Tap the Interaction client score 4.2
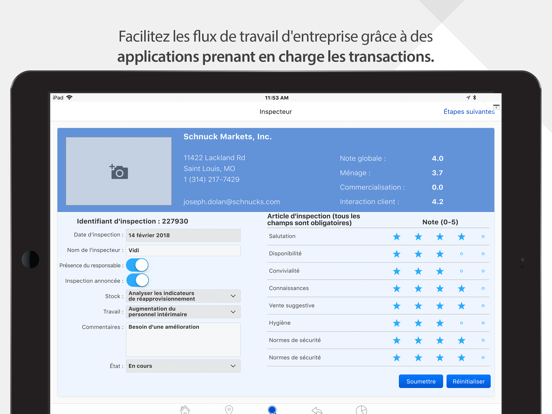 coord(438,202)
